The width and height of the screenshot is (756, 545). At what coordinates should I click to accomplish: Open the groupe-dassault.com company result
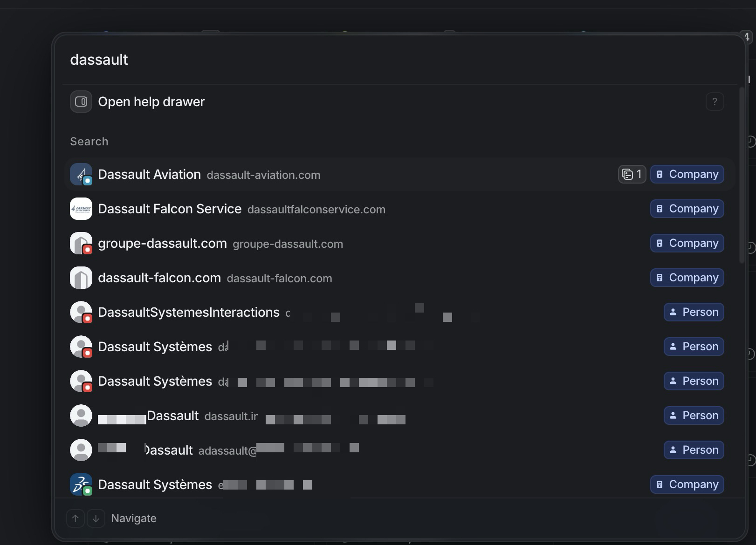coord(399,244)
